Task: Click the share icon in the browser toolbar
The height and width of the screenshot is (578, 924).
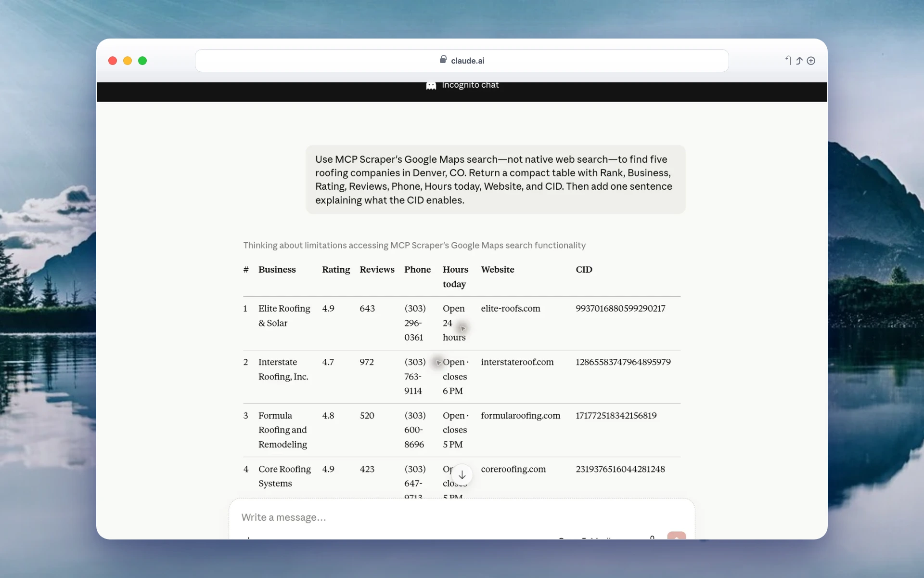Action: (799, 60)
